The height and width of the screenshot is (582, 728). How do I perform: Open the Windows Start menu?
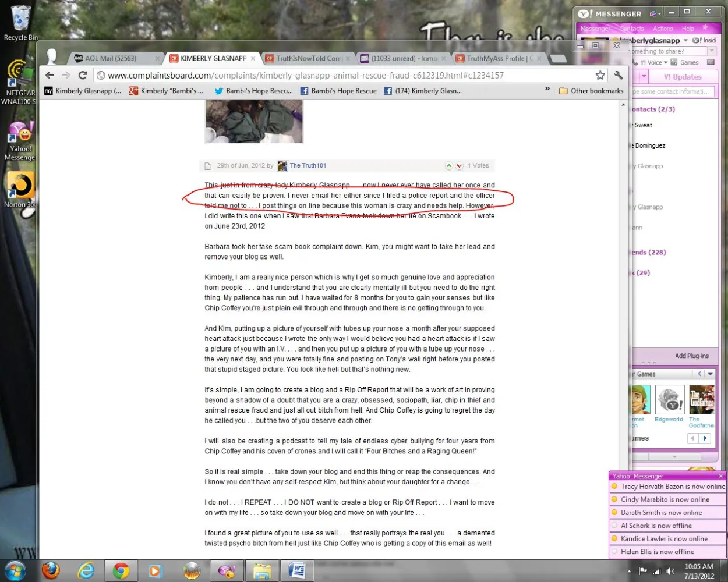coord(16,570)
